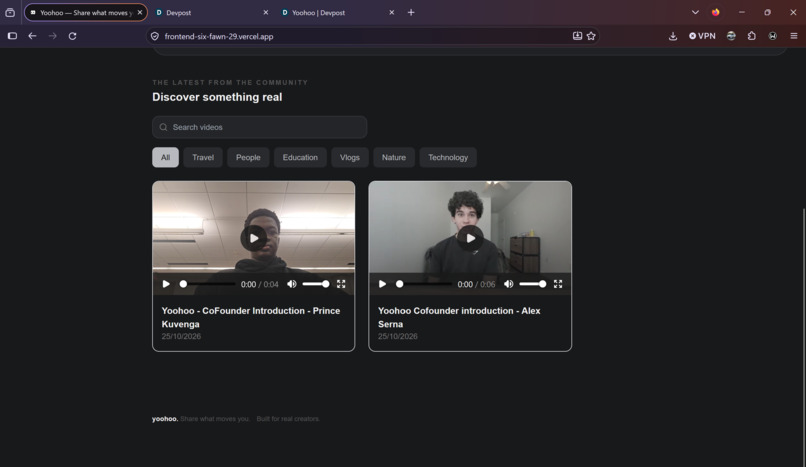Go forward to the next page
The height and width of the screenshot is (467, 806).
tap(52, 36)
